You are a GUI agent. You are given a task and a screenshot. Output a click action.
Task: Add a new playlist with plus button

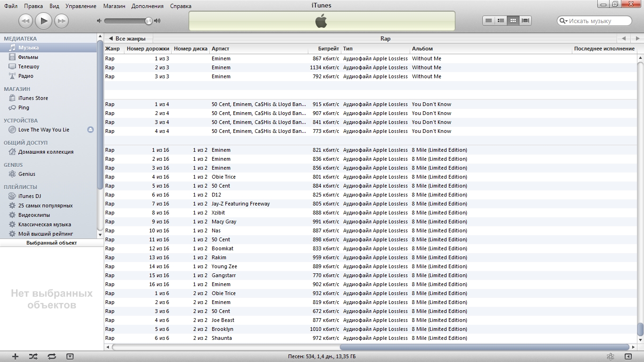(15, 357)
